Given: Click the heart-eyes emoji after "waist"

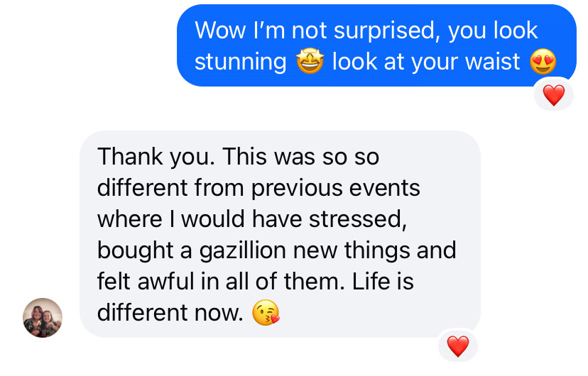Looking at the screenshot, I should pos(543,62).
